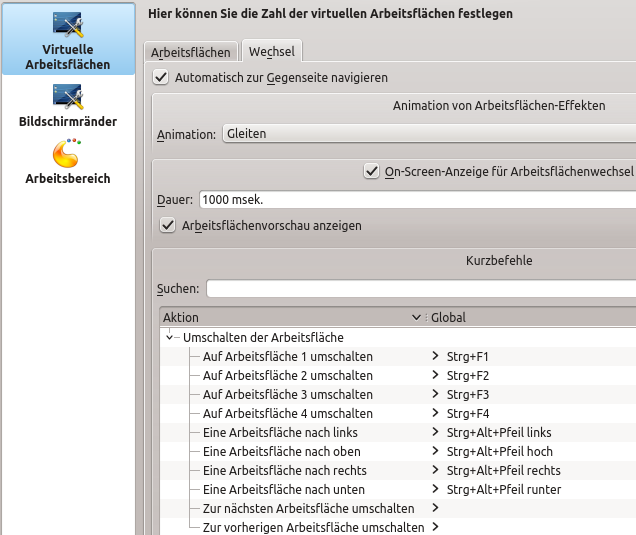The image size is (636, 535).
Task: Uncheck Arbeitsflächenvorschau anzeigen
Action: (x=167, y=226)
